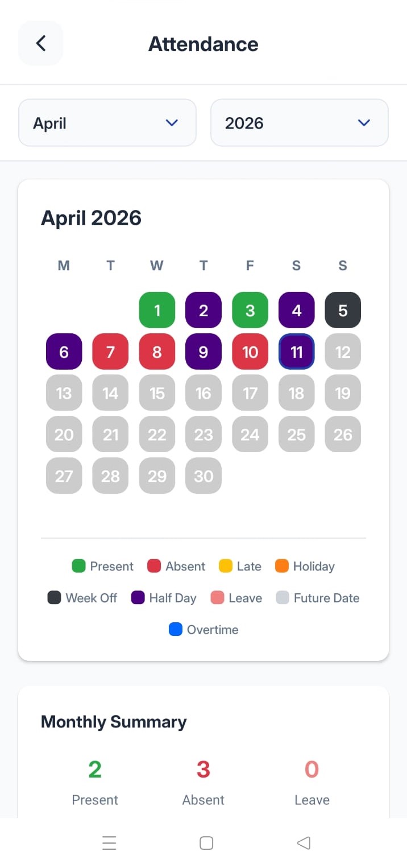Open the April month dropdown

coord(107,123)
